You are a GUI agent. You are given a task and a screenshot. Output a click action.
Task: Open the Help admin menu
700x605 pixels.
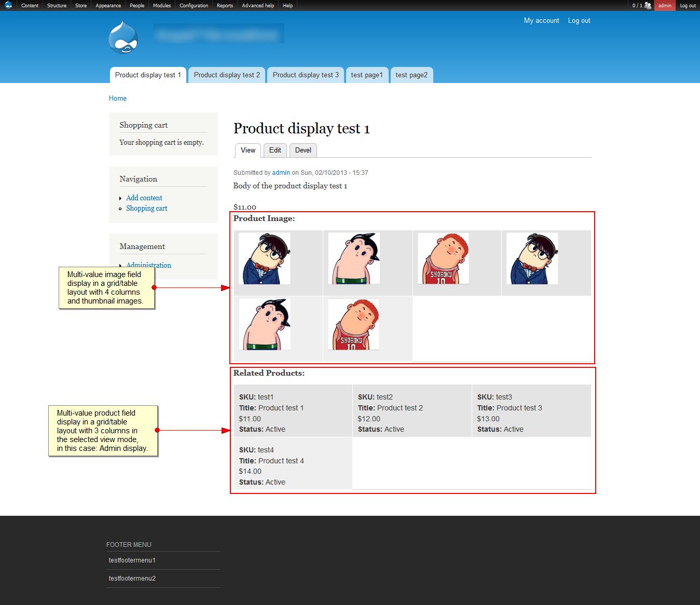(x=287, y=5)
